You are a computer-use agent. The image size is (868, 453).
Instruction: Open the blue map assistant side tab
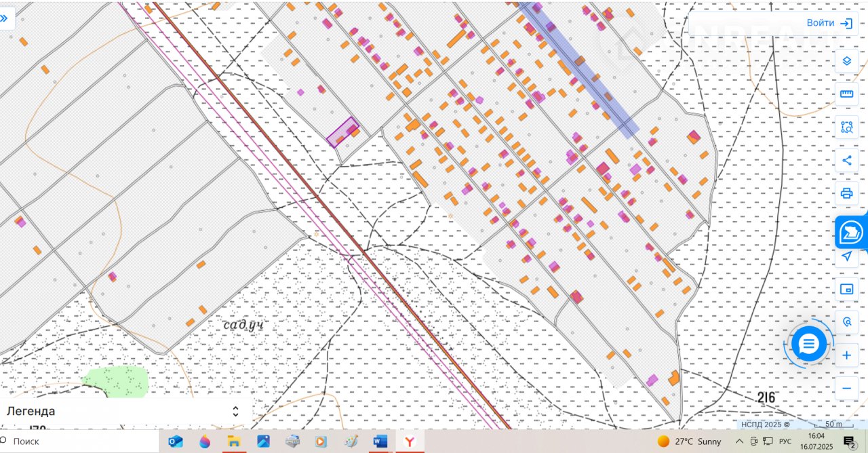click(x=851, y=233)
